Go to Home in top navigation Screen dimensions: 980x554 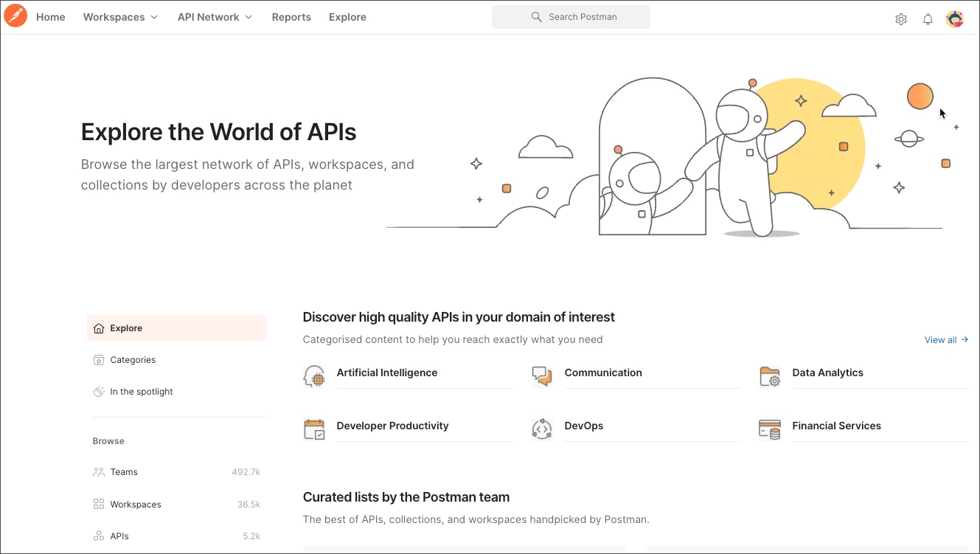tap(51, 17)
